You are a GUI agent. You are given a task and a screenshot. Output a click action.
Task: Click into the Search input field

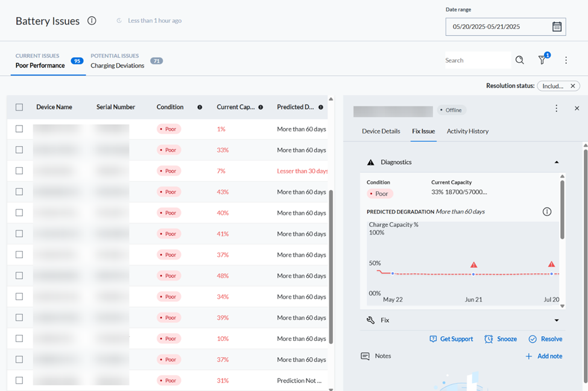(x=478, y=60)
